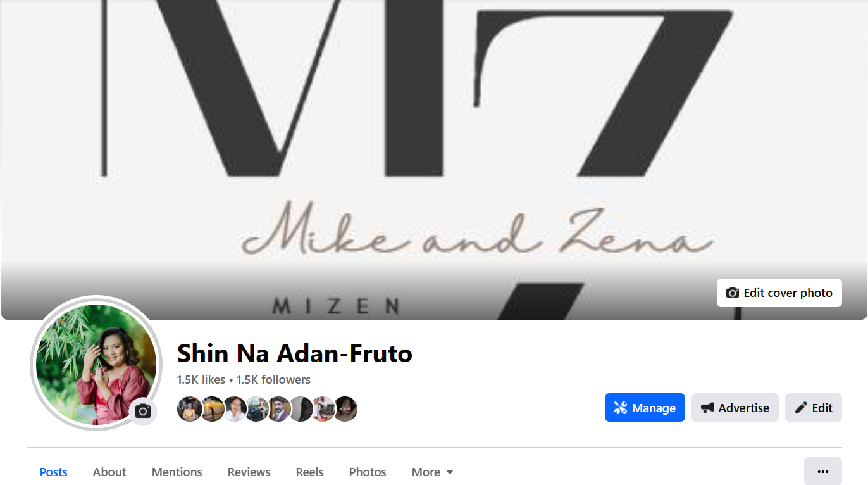868x485 pixels.
Task: Select the Posts tab
Action: [54, 472]
